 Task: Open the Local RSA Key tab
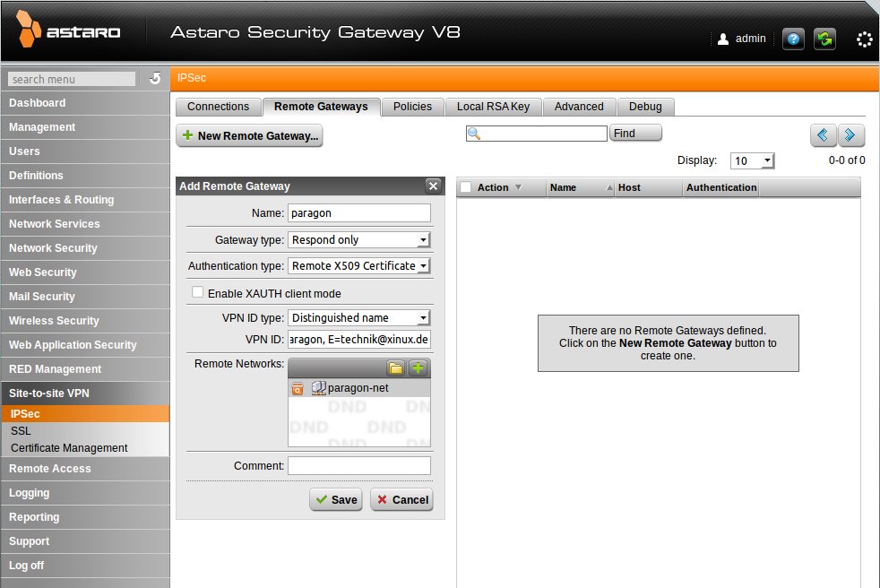(493, 107)
